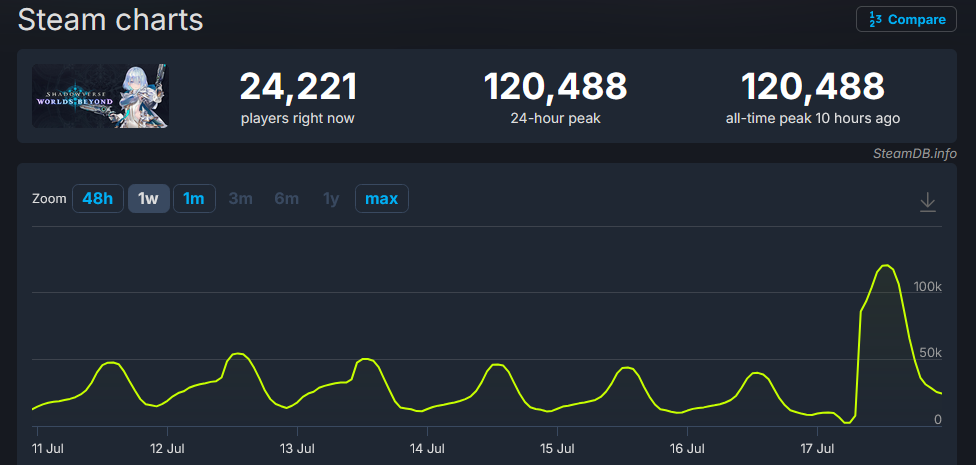Viewport: 976px width, 465px height.
Task: Click the 17 Jul peak on chart line
Action: [x=886, y=266]
